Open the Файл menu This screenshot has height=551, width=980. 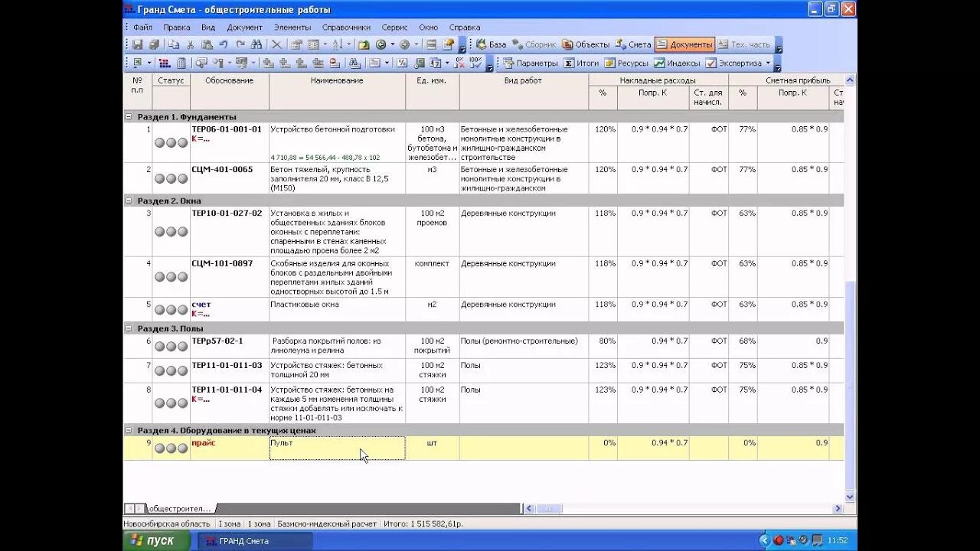pos(142,27)
